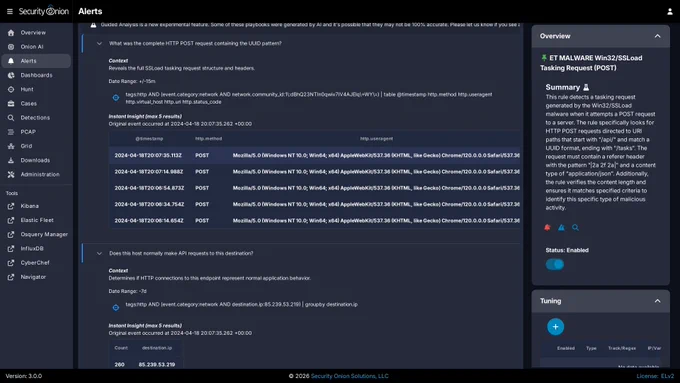Click the Kibana external link icon

(11, 206)
